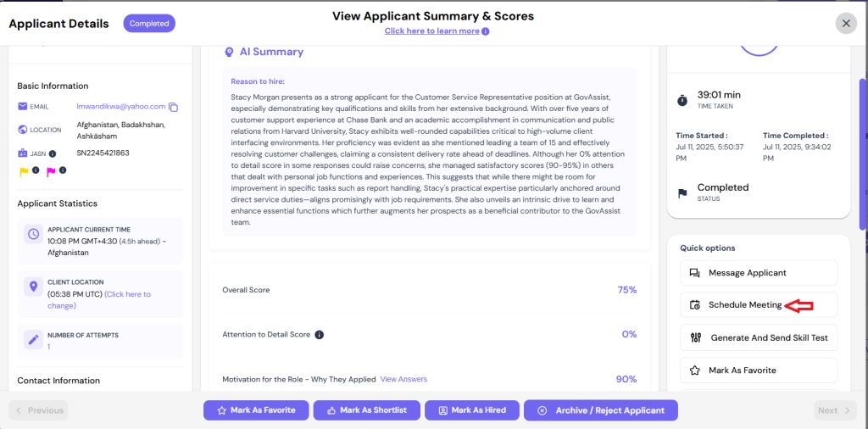Click the right-side vertical scrollbar
Viewport: 868px width, 429px height.
pos(862,154)
